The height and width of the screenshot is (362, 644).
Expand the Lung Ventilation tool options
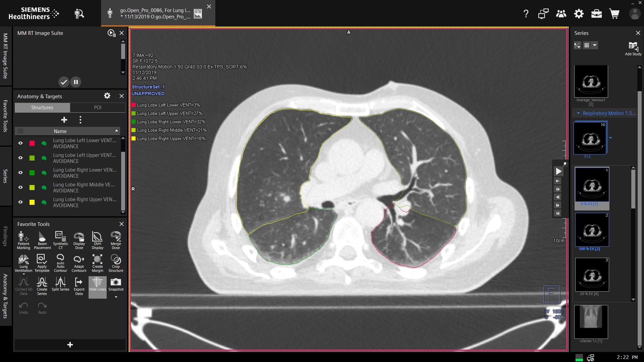coord(23,274)
